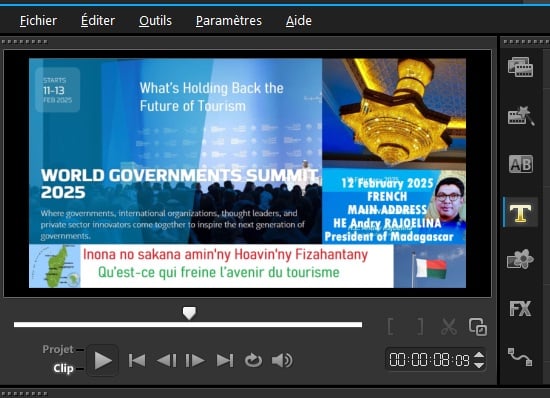Jump to start with Home button
Image resolution: width=550 pixels, height=398 pixels.
pos(137,360)
